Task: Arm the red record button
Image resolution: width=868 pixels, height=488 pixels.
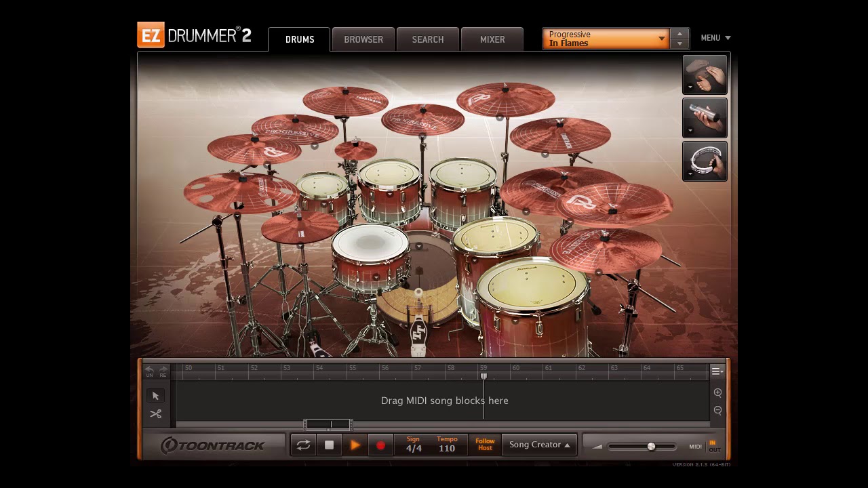Action: tap(380, 445)
